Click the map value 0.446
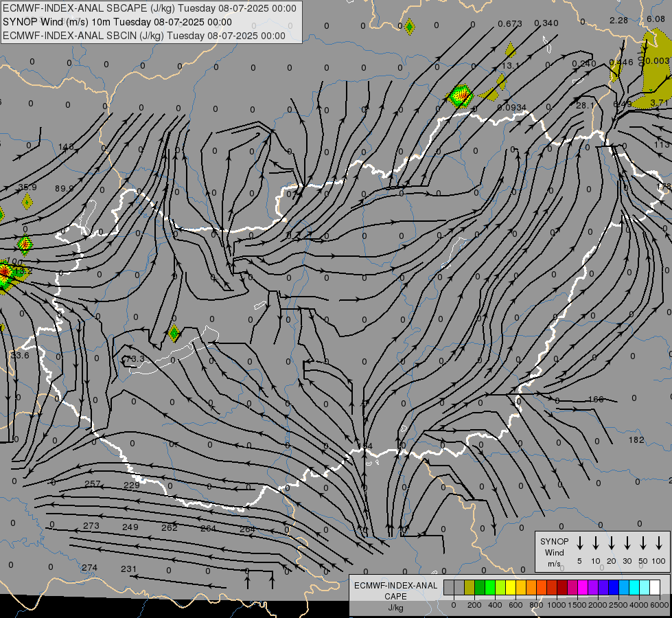 click(621, 62)
